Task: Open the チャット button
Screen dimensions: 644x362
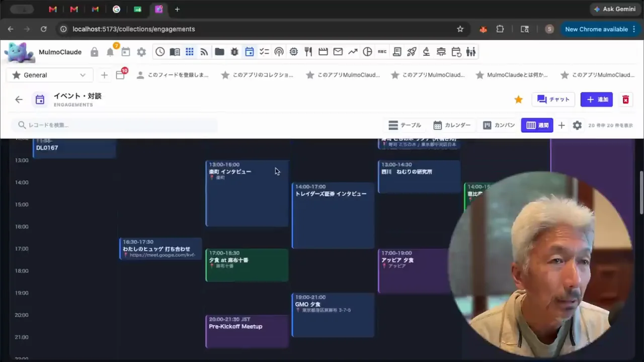Action: [x=553, y=100]
